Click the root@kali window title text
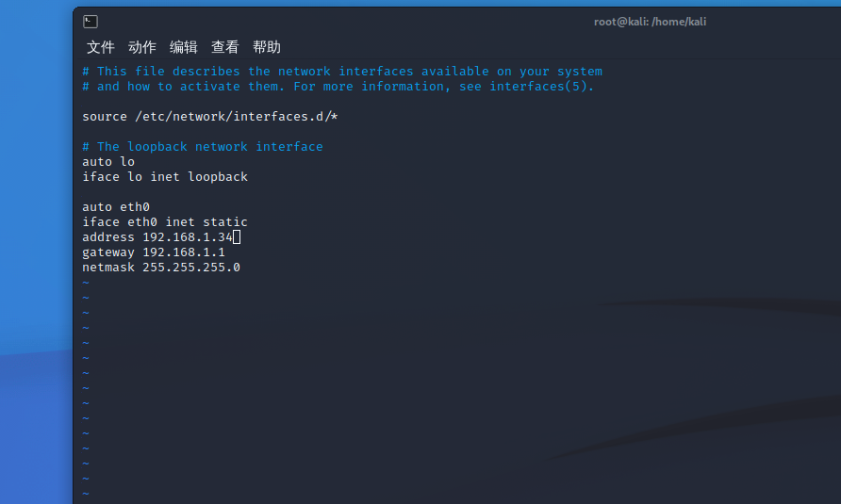 650,22
